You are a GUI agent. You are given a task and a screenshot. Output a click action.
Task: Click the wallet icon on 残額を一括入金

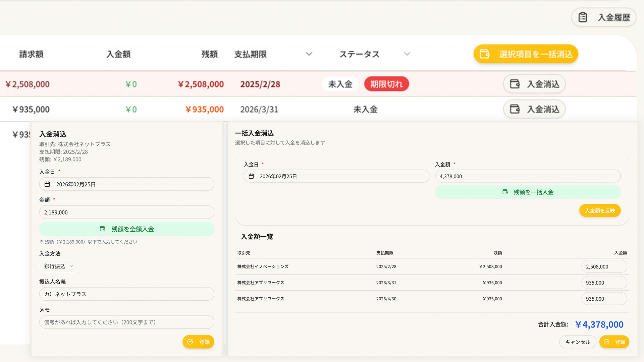[x=505, y=192]
